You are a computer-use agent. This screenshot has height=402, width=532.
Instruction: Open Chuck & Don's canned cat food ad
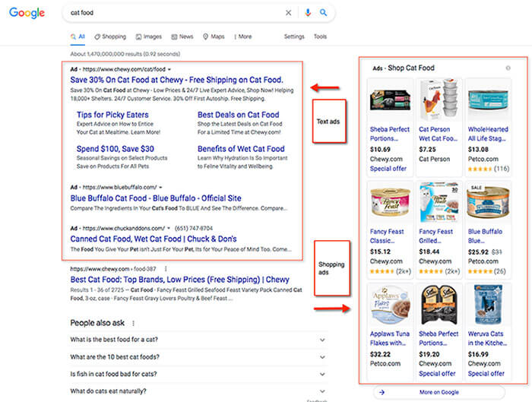(154, 239)
